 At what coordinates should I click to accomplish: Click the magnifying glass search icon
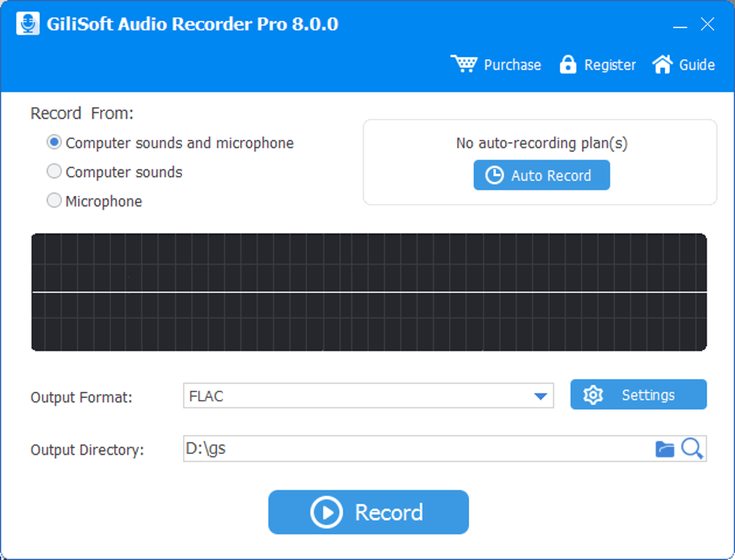pos(692,448)
